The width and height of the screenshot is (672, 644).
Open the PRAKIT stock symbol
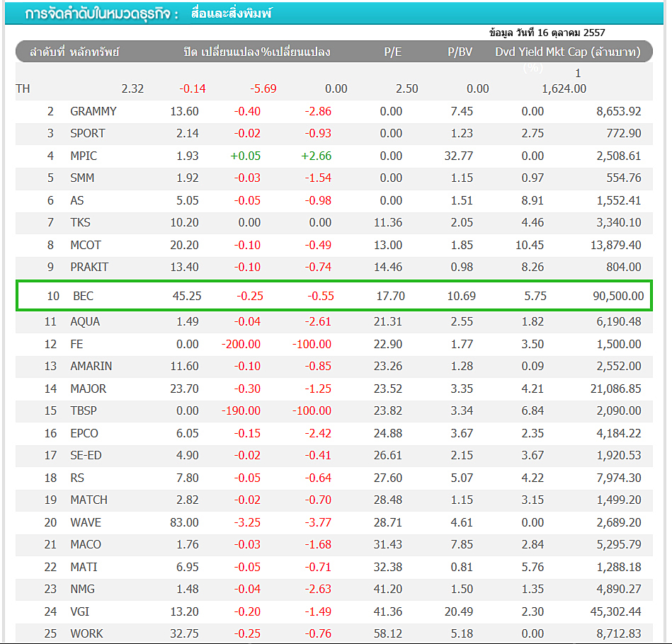(x=89, y=267)
